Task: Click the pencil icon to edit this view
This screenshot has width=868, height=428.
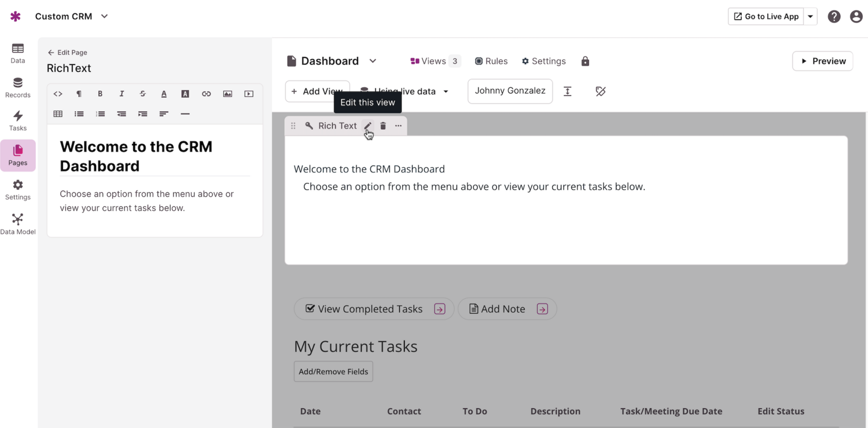Action: click(367, 126)
